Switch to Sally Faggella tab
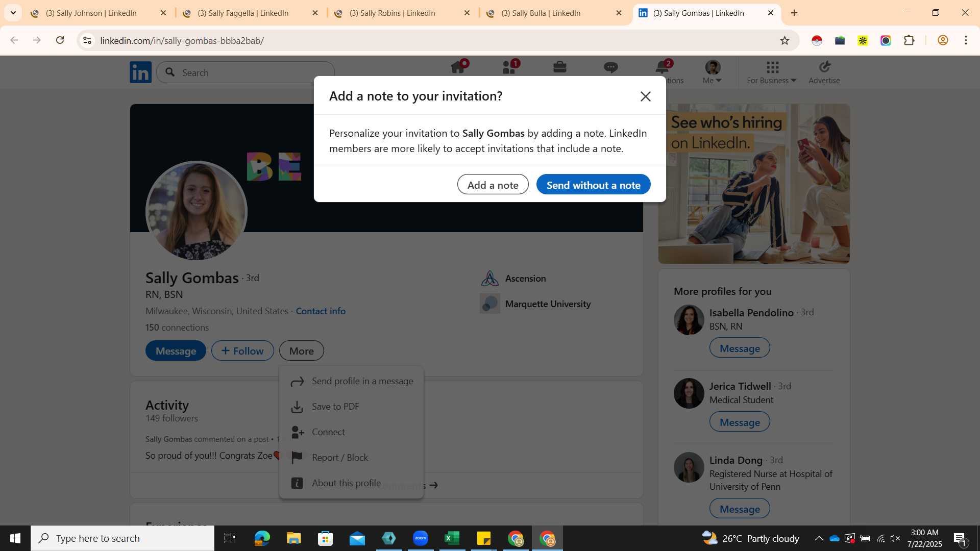The height and width of the screenshot is (551, 980). [243, 13]
